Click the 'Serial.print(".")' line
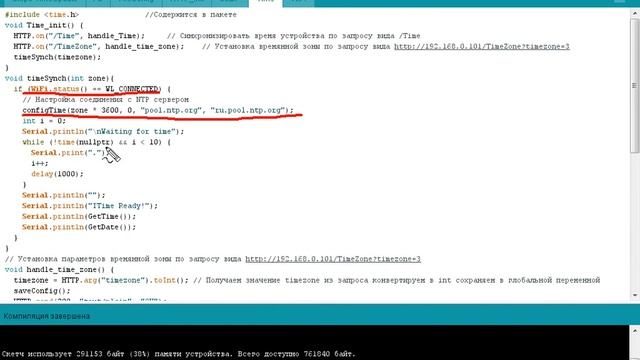This screenshot has height=360, width=640. click(68, 153)
